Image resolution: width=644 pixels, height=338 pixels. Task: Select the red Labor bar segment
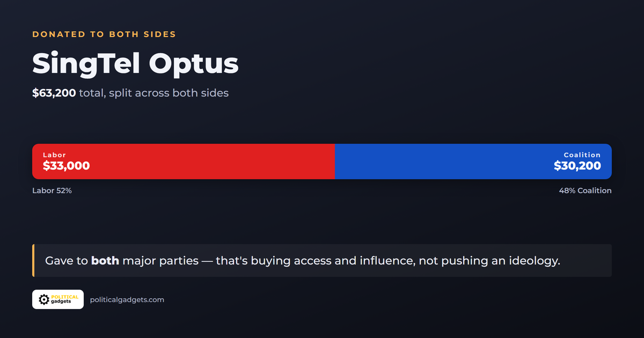(184, 161)
